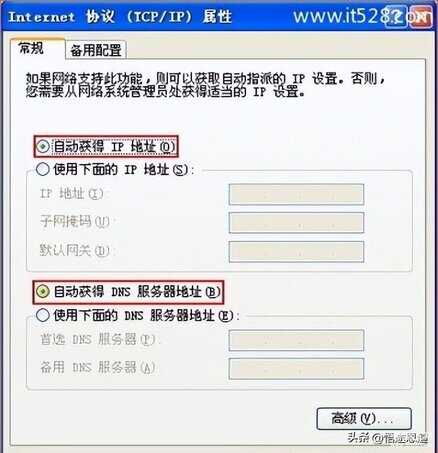Click the 备用 DNS 服务器(A) text label

point(97,368)
